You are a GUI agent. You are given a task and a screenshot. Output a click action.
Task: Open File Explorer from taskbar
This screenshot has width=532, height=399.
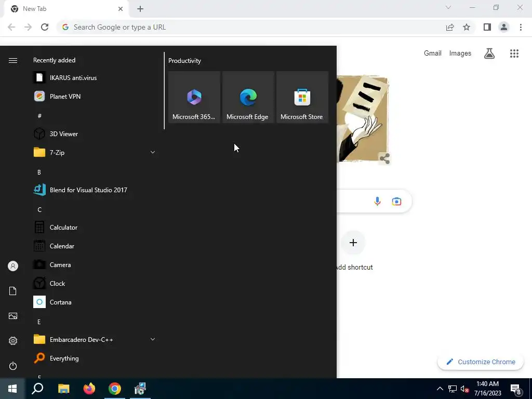[63, 389]
